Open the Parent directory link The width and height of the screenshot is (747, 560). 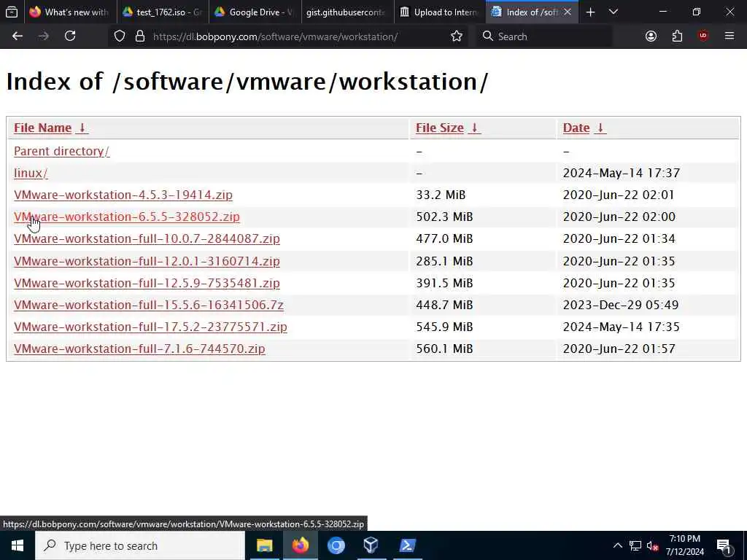61,151
